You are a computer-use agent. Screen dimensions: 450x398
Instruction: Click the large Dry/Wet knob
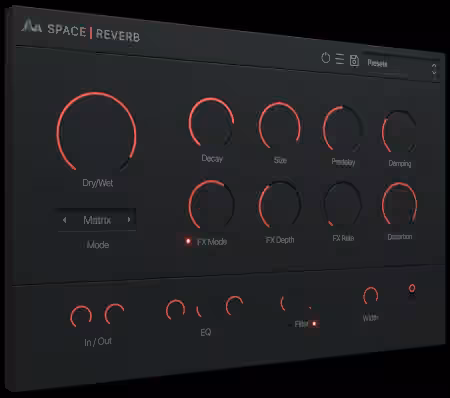point(96,132)
